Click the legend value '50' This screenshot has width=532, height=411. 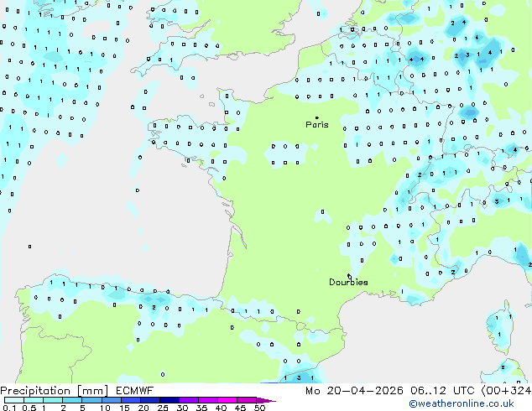coord(259,408)
